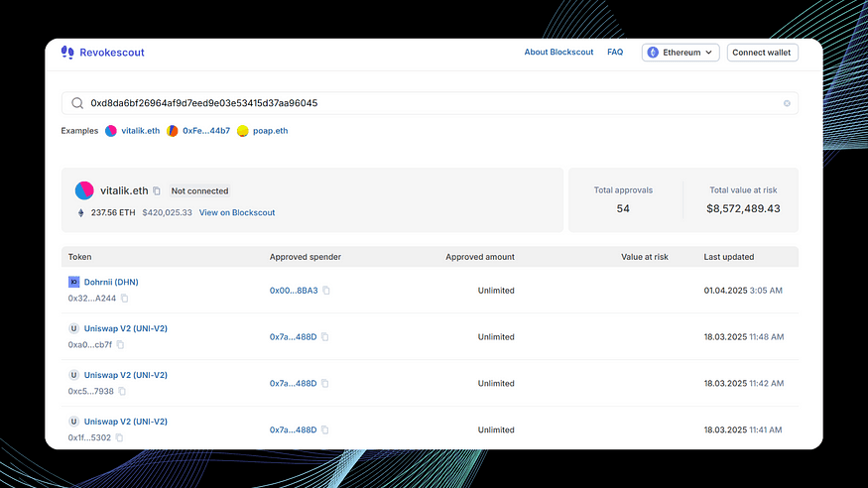Copy the vitalik.eth address
Screen dimensions: 868x488
point(157,190)
